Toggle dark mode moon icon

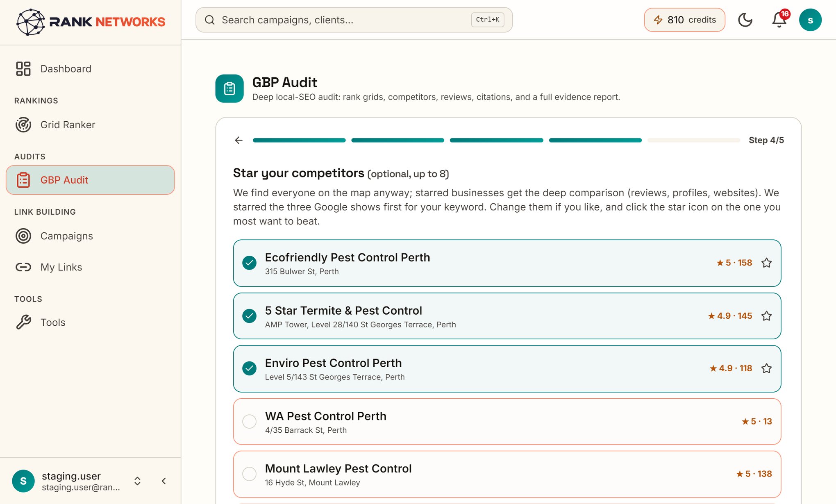[x=745, y=20]
